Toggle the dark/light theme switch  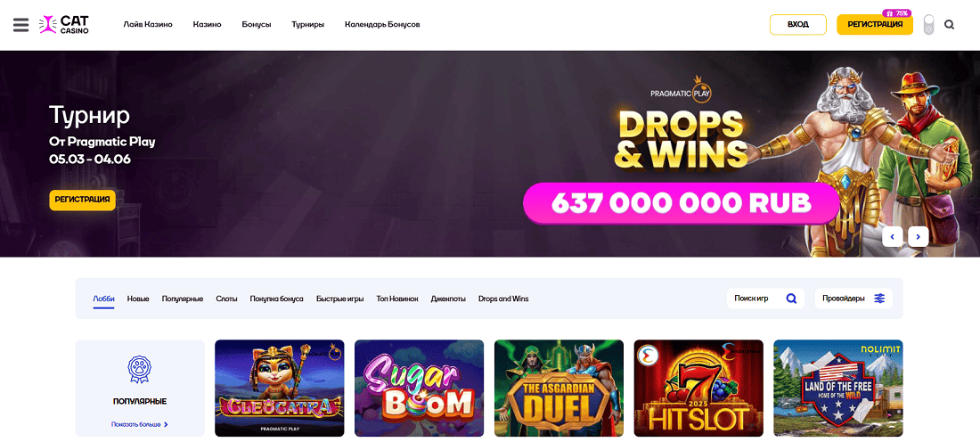click(x=928, y=25)
